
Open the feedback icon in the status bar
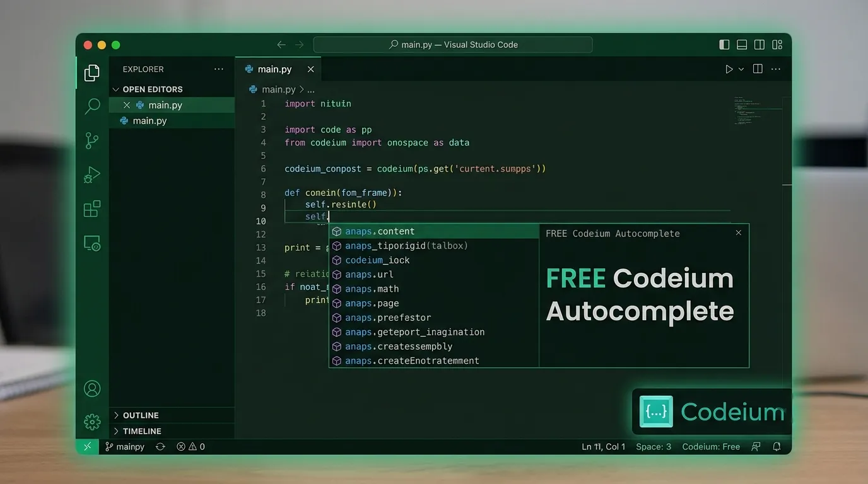(756, 447)
